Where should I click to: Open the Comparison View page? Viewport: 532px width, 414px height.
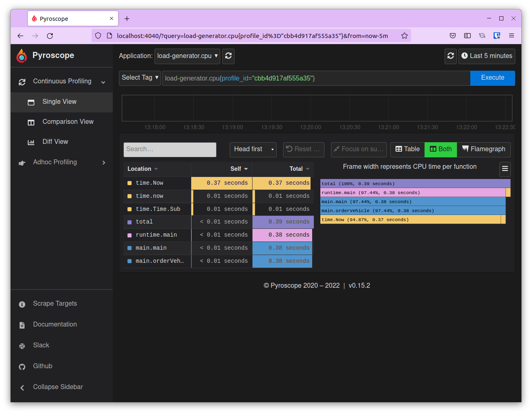(x=68, y=122)
